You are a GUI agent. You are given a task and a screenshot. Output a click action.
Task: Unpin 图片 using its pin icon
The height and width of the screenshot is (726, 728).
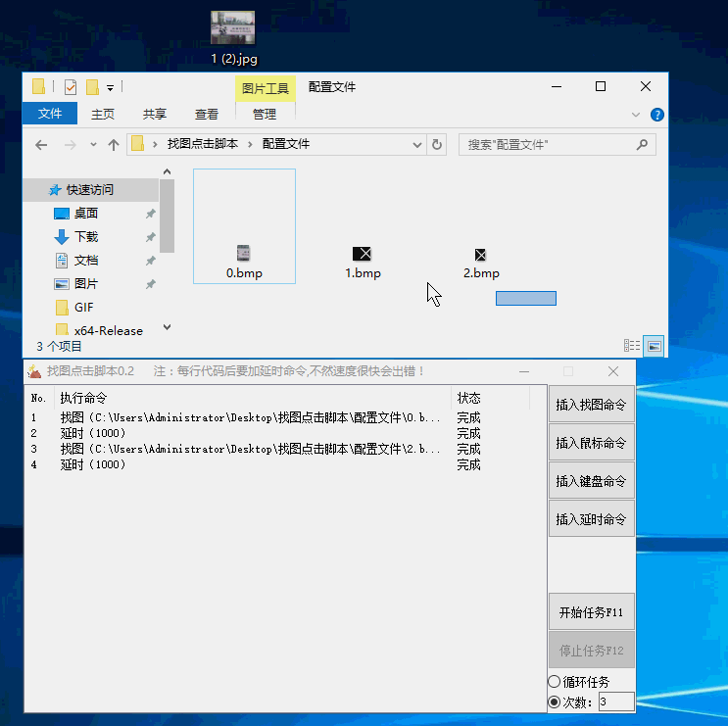click(150, 284)
